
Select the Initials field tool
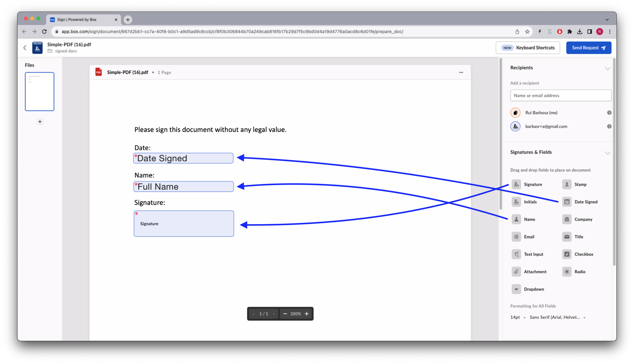point(524,202)
